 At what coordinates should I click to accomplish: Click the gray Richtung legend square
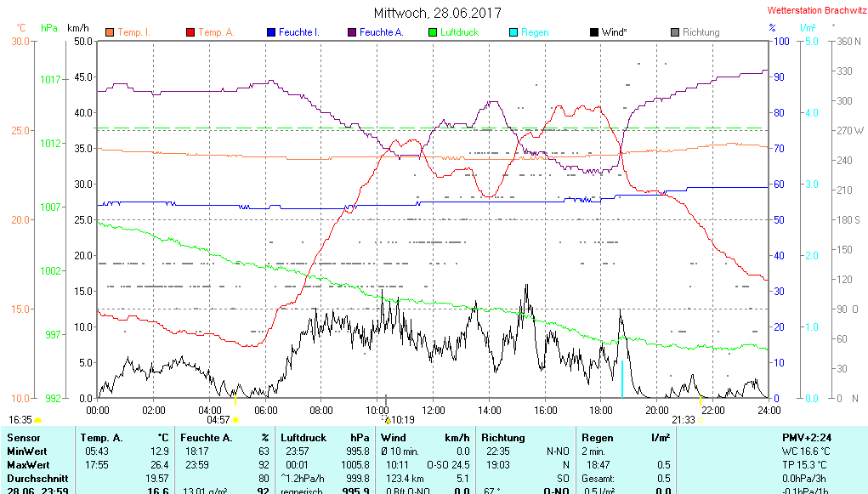pyautogui.click(x=675, y=32)
